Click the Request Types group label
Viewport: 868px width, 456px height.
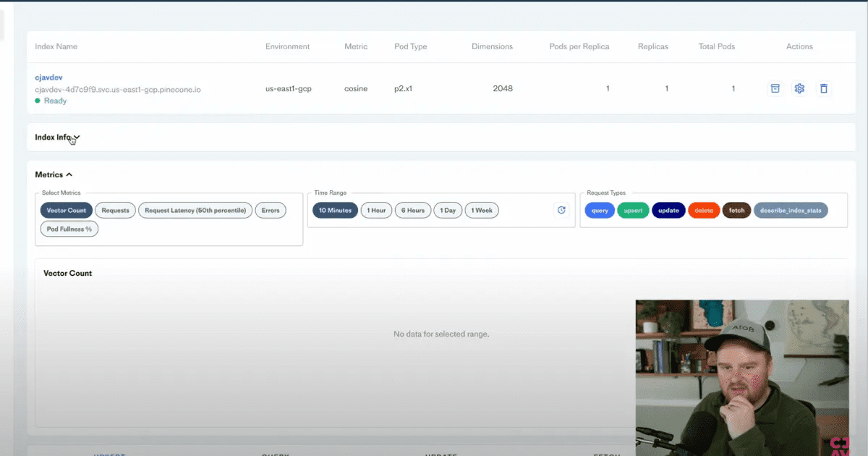click(606, 193)
